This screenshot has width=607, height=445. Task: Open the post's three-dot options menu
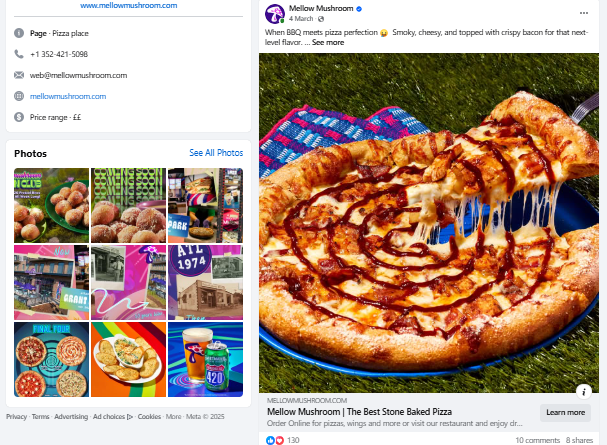pyautogui.click(x=584, y=12)
